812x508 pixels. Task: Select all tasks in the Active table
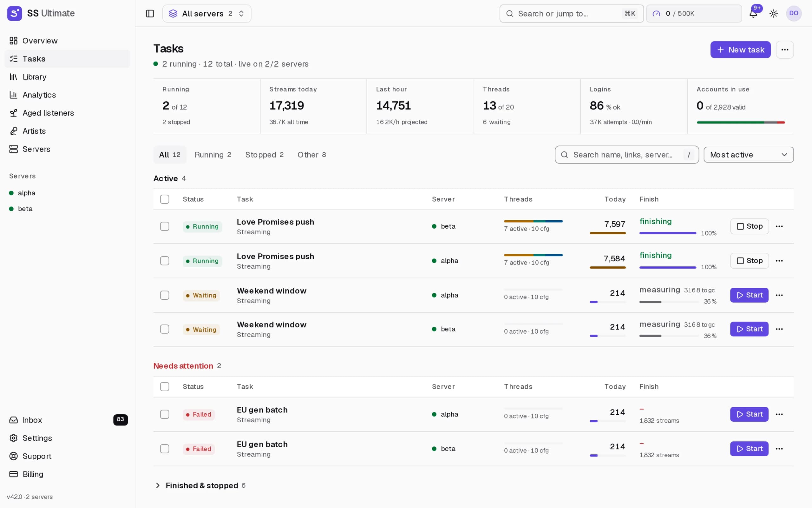164,199
